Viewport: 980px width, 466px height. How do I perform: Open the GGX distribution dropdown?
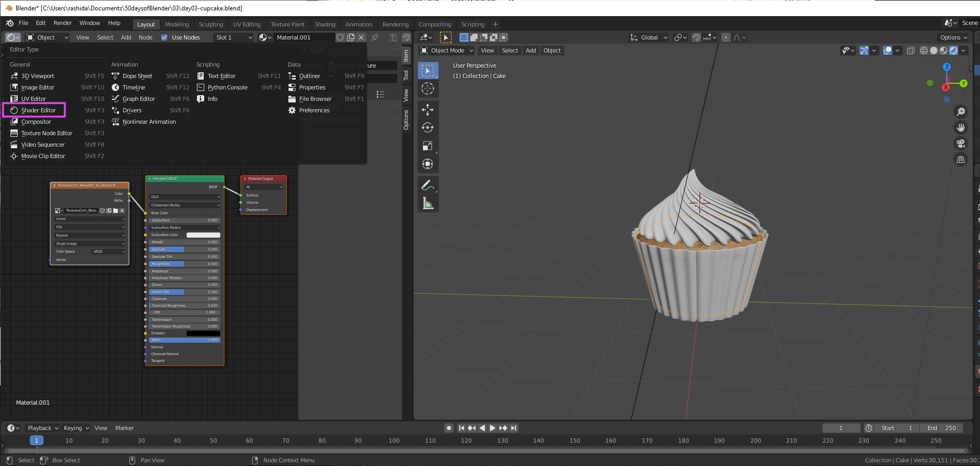185,197
